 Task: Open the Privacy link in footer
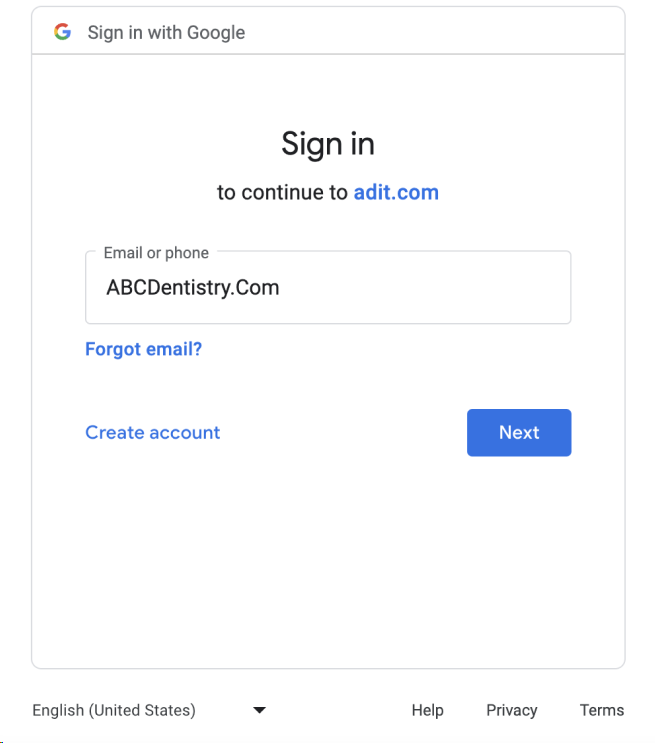click(x=512, y=710)
